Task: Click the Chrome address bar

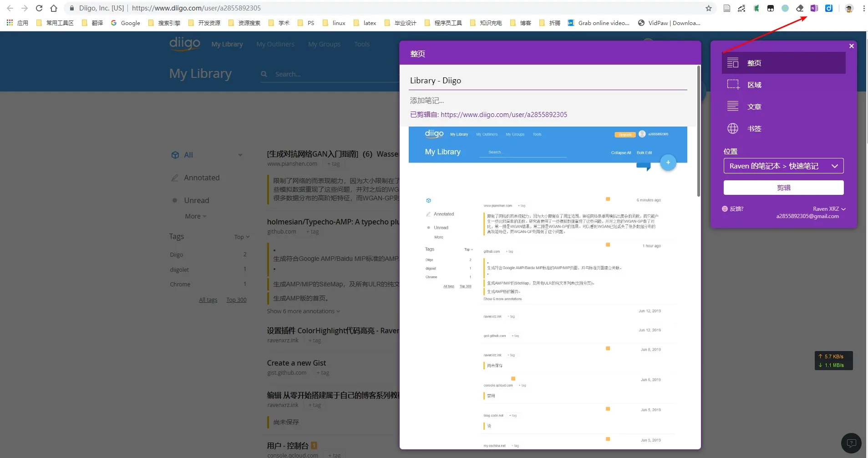Action: [387, 8]
